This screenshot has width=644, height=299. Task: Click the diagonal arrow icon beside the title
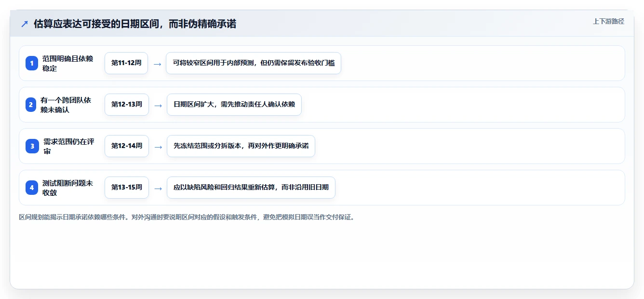tap(25, 24)
